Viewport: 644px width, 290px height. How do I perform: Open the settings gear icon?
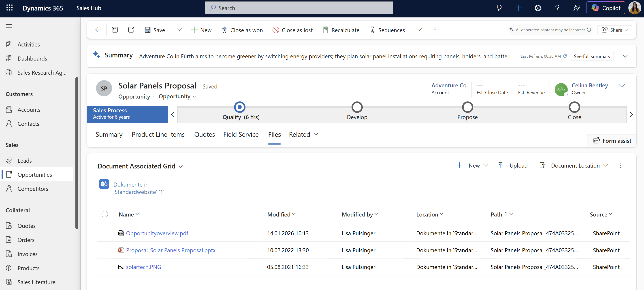point(538,8)
